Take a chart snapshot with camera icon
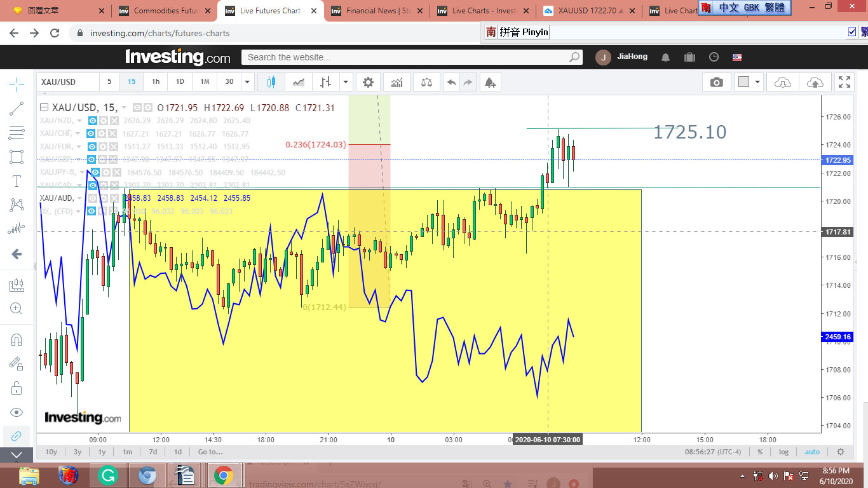Image resolution: width=868 pixels, height=488 pixels. (x=717, y=82)
